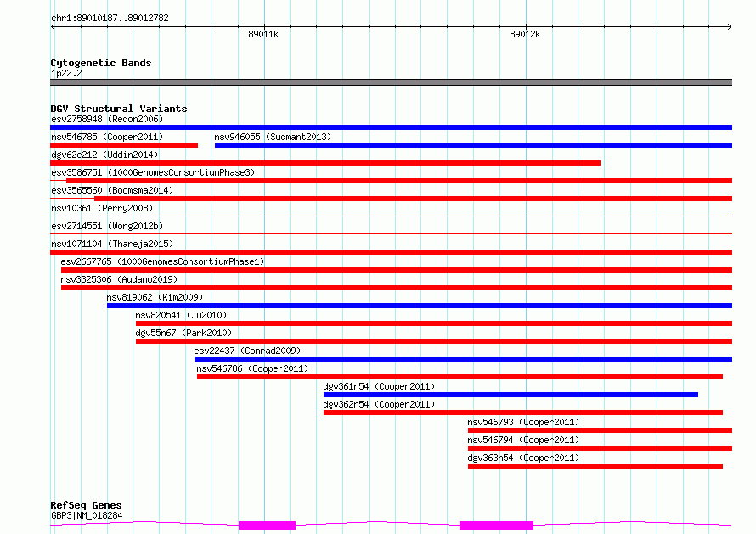
Task: Click the blue bar under nsv946055 (Sudmant2013)
Action: [x=473, y=145]
